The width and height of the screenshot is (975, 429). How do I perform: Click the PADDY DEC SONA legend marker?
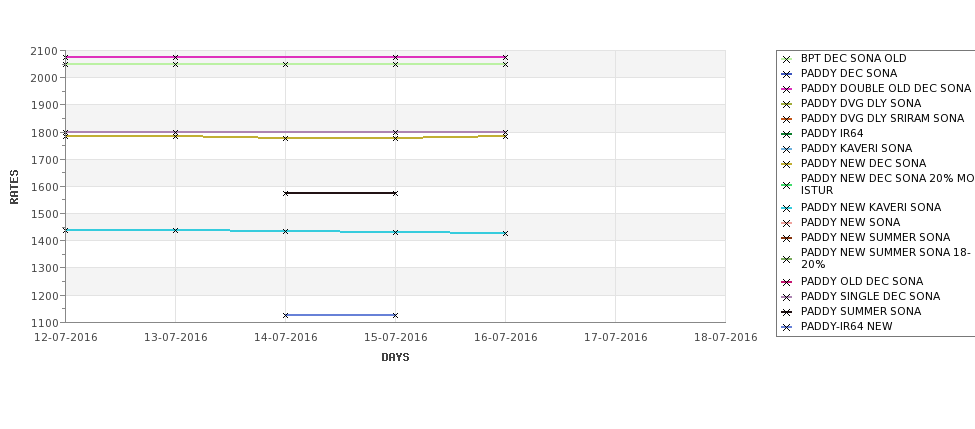pyautogui.click(x=787, y=74)
